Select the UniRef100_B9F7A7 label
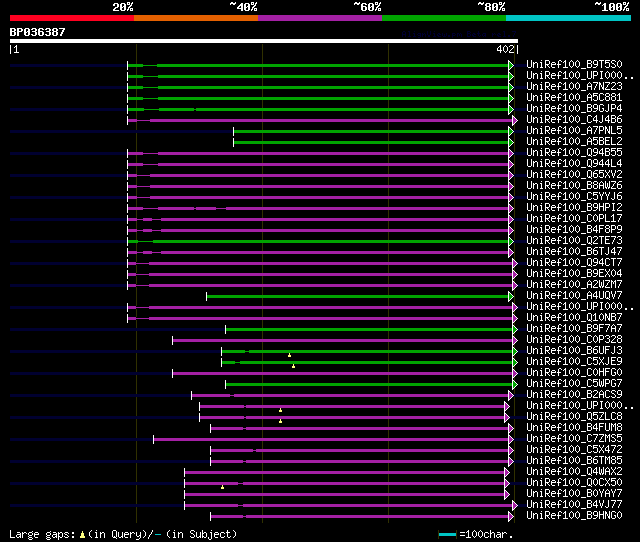 coord(574,329)
